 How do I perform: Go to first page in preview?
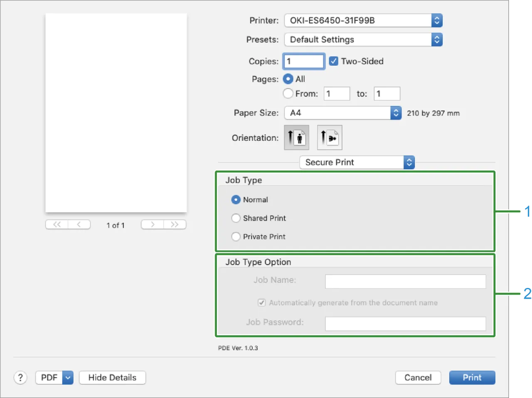click(x=57, y=225)
